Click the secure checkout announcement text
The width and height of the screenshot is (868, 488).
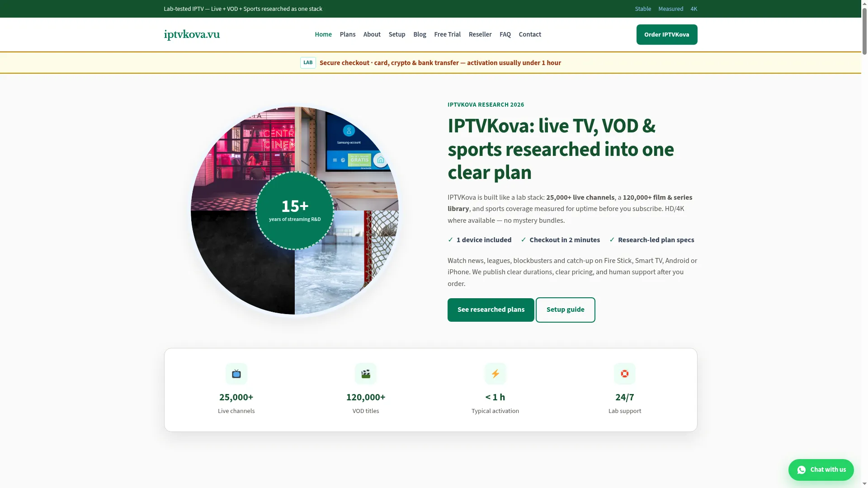pyautogui.click(x=440, y=63)
